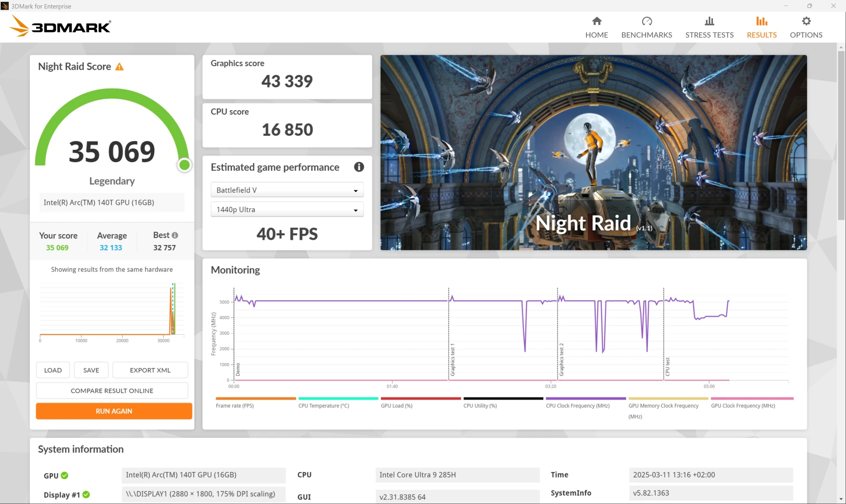Click COMPARE RESULT ONLINE button
The width and height of the screenshot is (846, 504).
[112, 391]
